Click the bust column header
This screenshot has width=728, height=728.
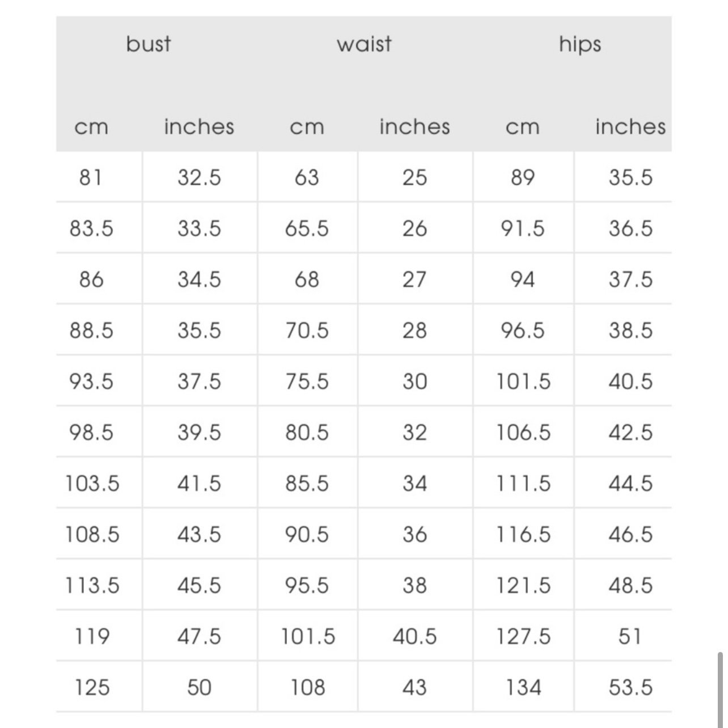click(148, 44)
